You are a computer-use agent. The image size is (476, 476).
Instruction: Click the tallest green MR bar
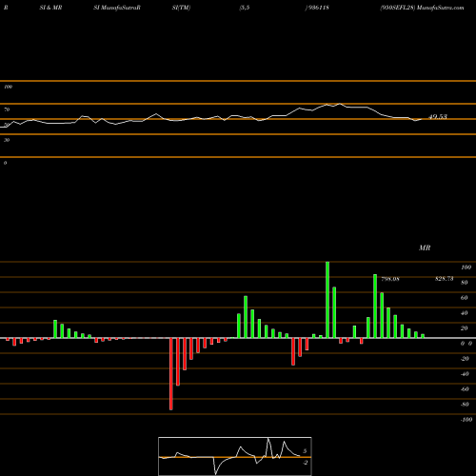coord(327,300)
